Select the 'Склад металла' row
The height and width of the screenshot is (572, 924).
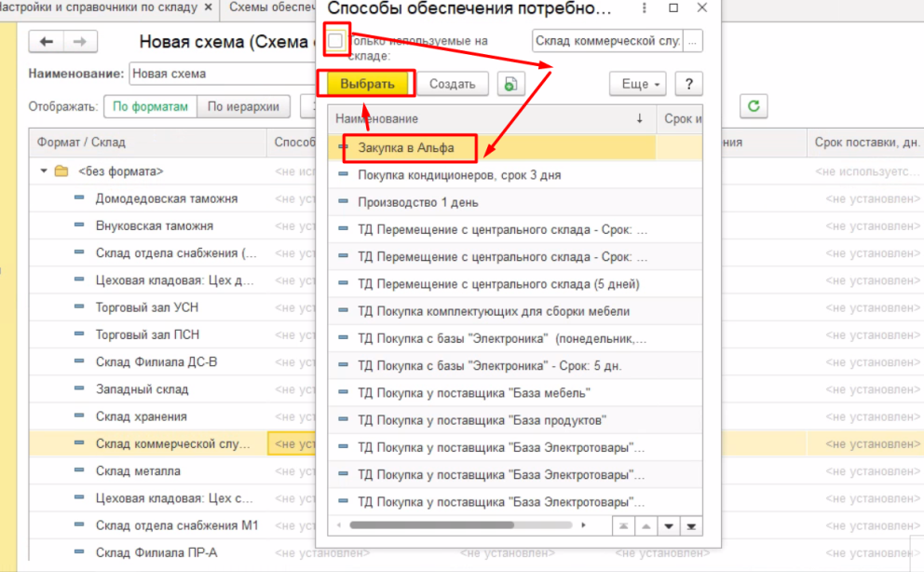coord(138,471)
